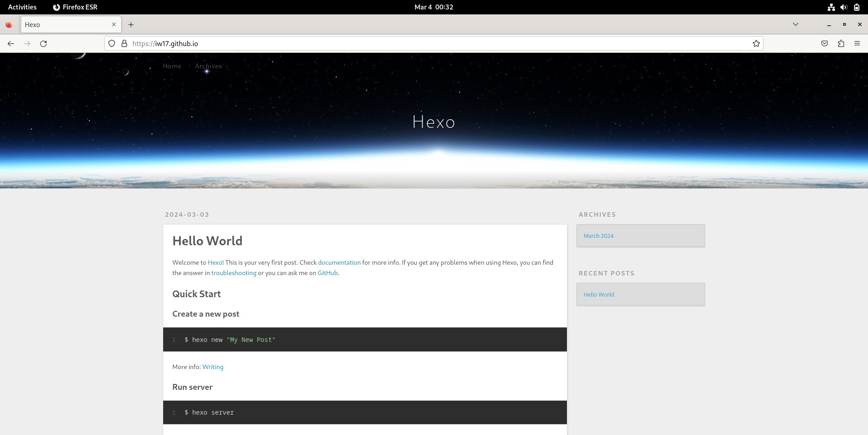Minimize the Firefox window
868x435 pixels.
pyautogui.click(x=829, y=24)
